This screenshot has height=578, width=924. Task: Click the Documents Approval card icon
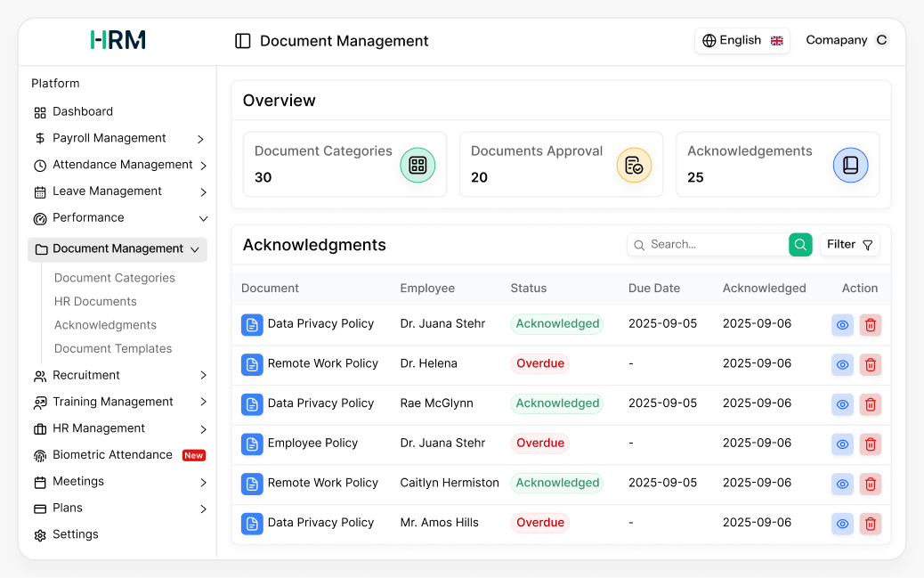click(x=634, y=165)
